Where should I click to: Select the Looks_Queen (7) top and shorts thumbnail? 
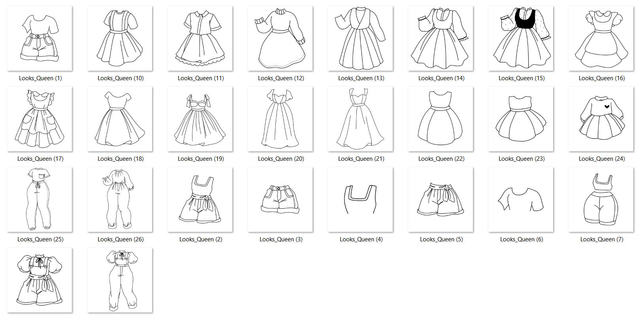pyautogui.click(x=601, y=199)
